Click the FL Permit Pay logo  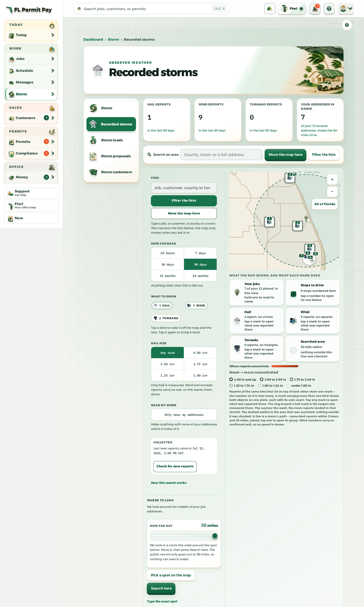(x=29, y=10)
